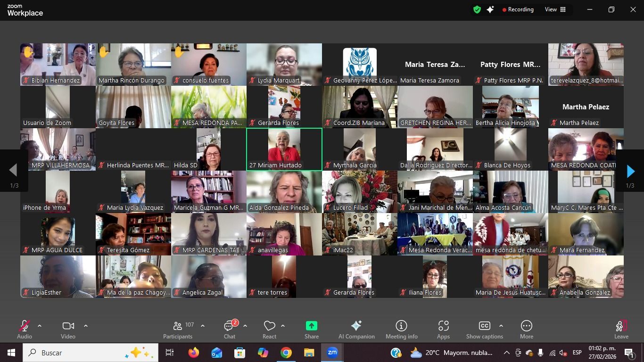This screenshot has width=644, height=362.
Task: Click the 'Angelica Zagal' name label
Action: click(202, 293)
